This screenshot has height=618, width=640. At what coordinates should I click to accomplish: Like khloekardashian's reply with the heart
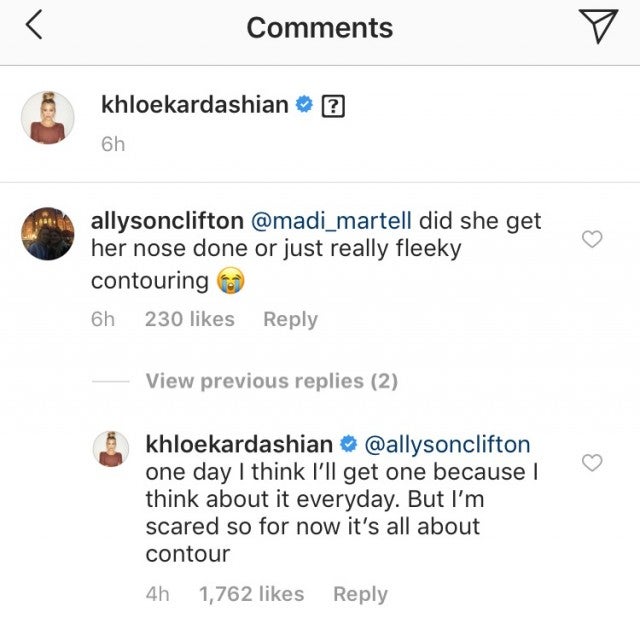coord(592,462)
